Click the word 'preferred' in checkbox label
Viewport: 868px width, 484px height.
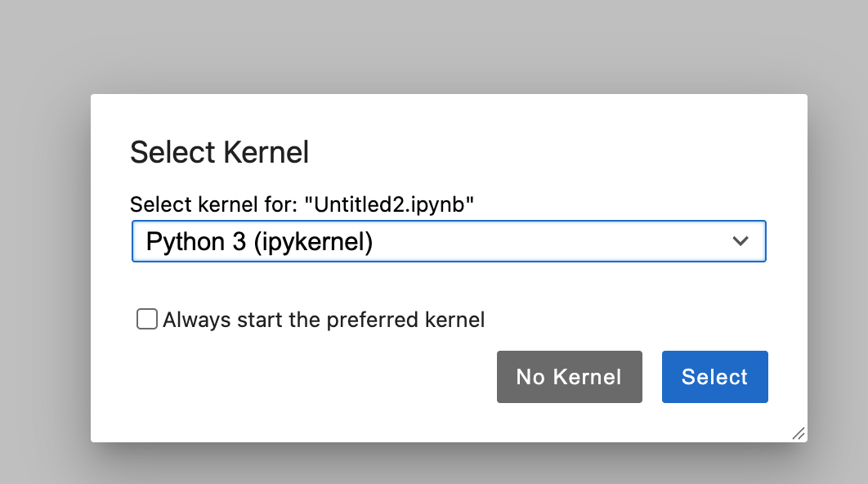(372, 320)
